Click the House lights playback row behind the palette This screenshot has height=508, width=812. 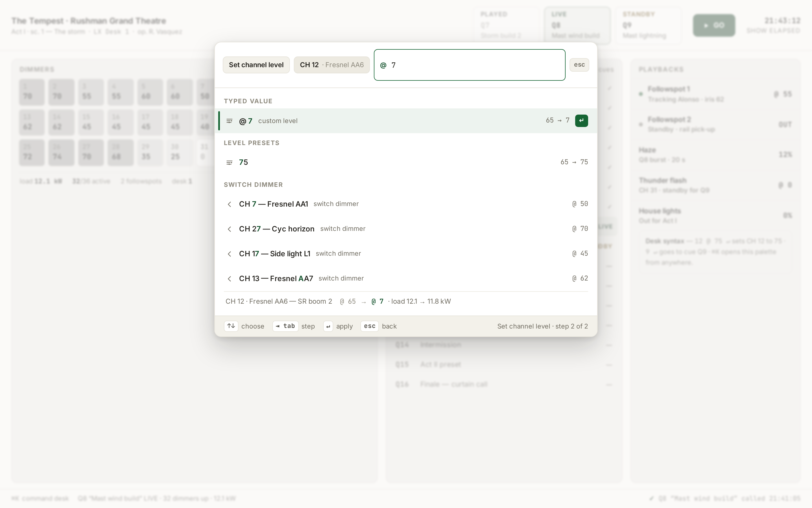pos(715,215)
